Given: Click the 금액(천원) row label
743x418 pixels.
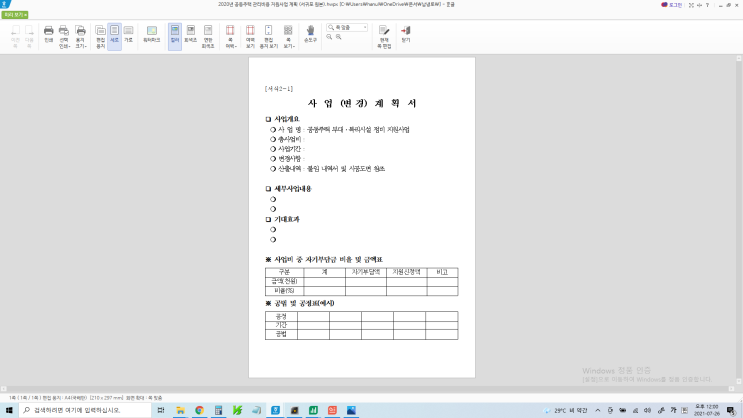Looking at the screenshot, I should coord(284,282).
